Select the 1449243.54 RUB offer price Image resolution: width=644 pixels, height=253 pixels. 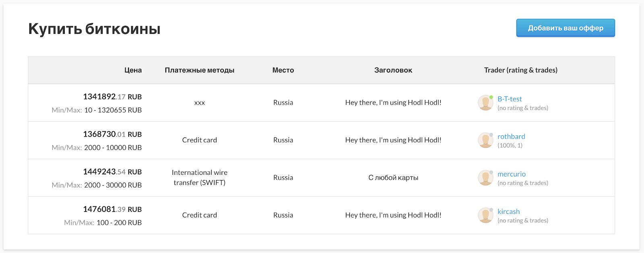click(x=112, y=172)
